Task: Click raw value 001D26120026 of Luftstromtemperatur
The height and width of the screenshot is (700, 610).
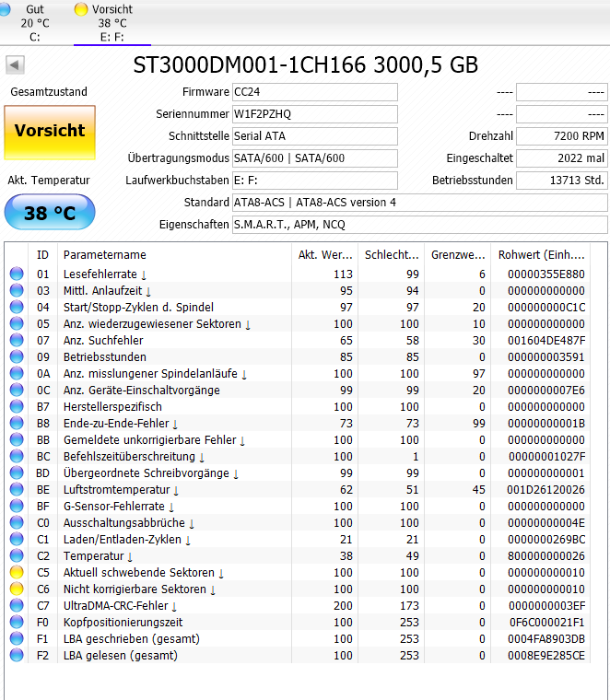Action: (x=545, y=490)
